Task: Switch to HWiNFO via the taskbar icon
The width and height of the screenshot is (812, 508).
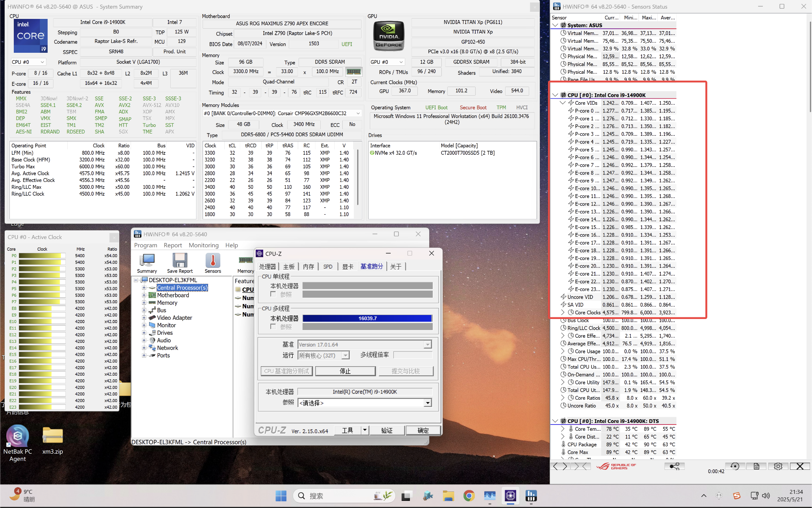Action: (x=531, y=496)
